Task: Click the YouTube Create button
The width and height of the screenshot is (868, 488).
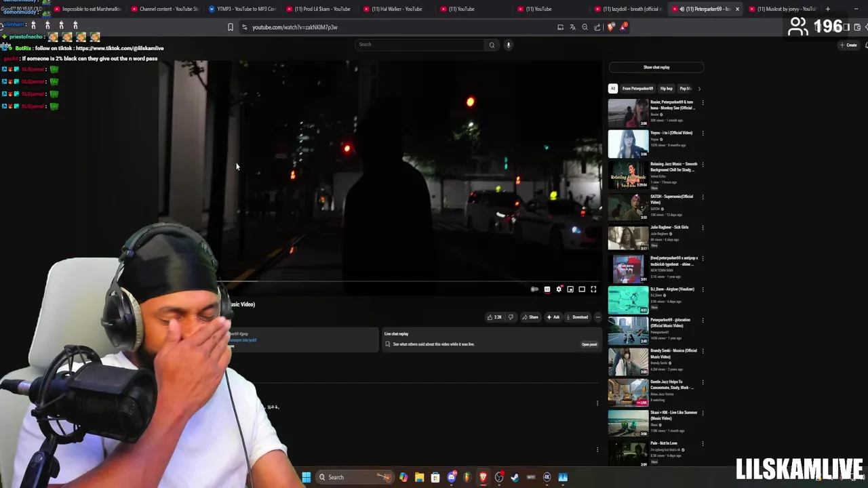Action: (x=848, y=45)
